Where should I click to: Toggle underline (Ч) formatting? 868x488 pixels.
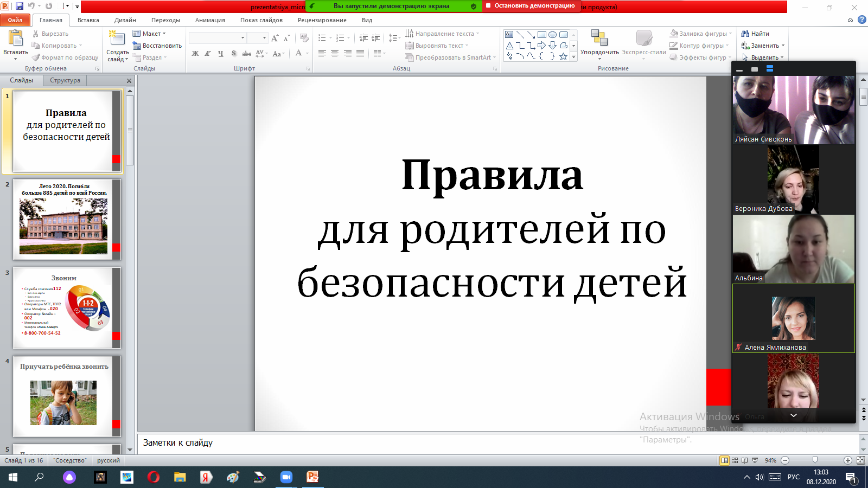pos(220,54)
